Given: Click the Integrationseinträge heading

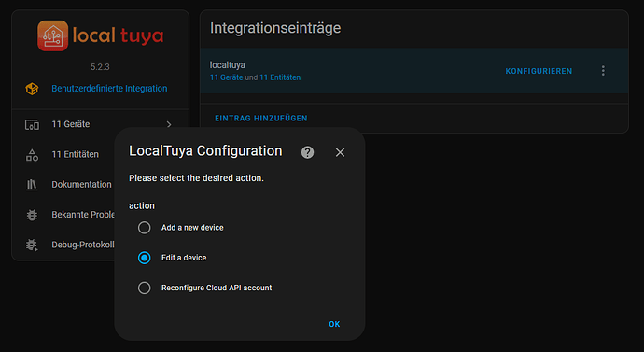Looking at the screenshot, I should pyautogui.click(x=275, y=28).
